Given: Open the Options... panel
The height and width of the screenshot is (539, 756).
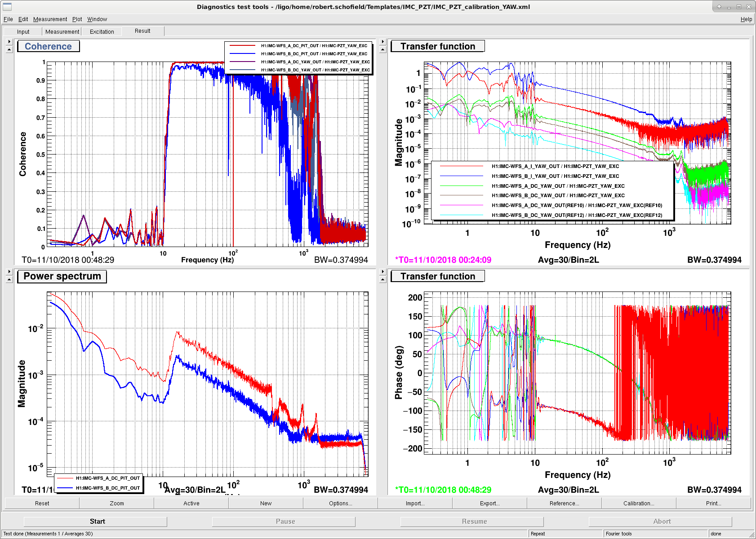Looking at the screenshot, I should coord(340,504).
